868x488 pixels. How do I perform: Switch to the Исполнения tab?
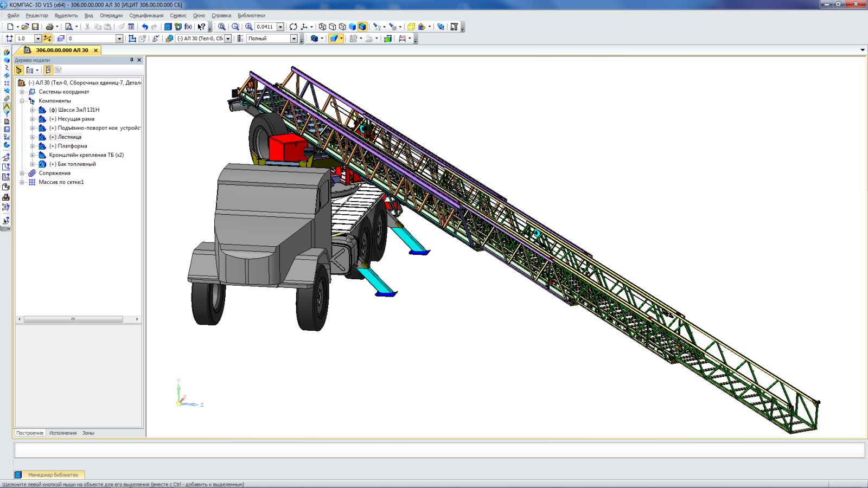pos(63,433)
